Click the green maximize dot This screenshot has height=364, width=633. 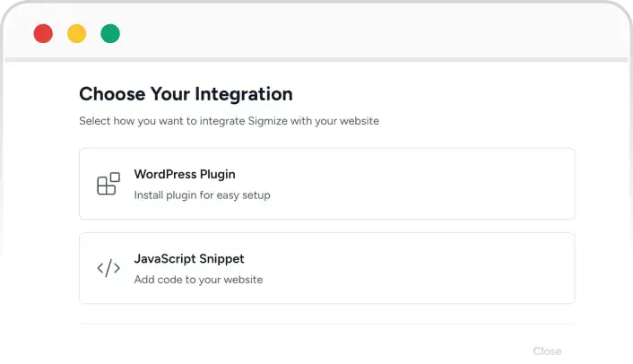coord(110,33)
